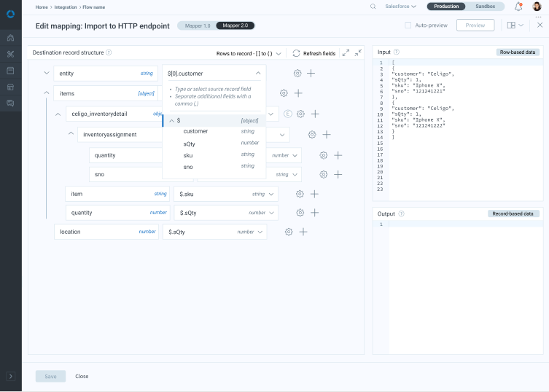Click the Close button at bottom
The width and height of the screenshot is (549, 392).
(82, 376)
